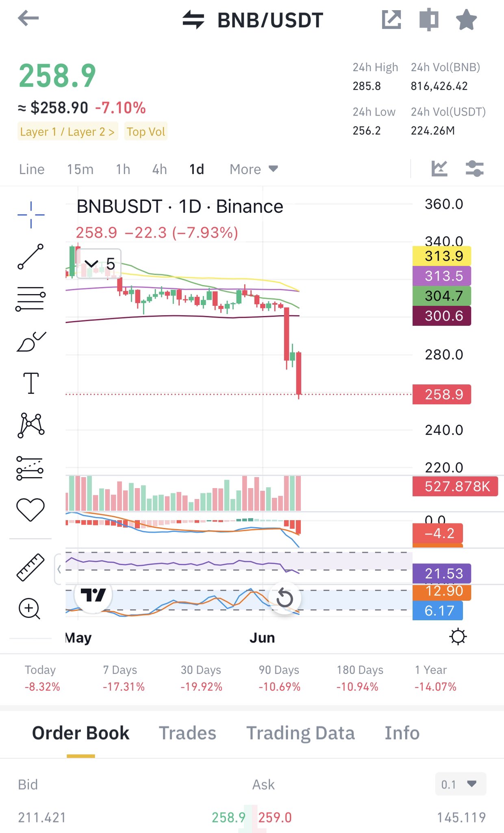Tap the 527.878K volume label
The image size is (504, 833).
[x=455, y=486]
